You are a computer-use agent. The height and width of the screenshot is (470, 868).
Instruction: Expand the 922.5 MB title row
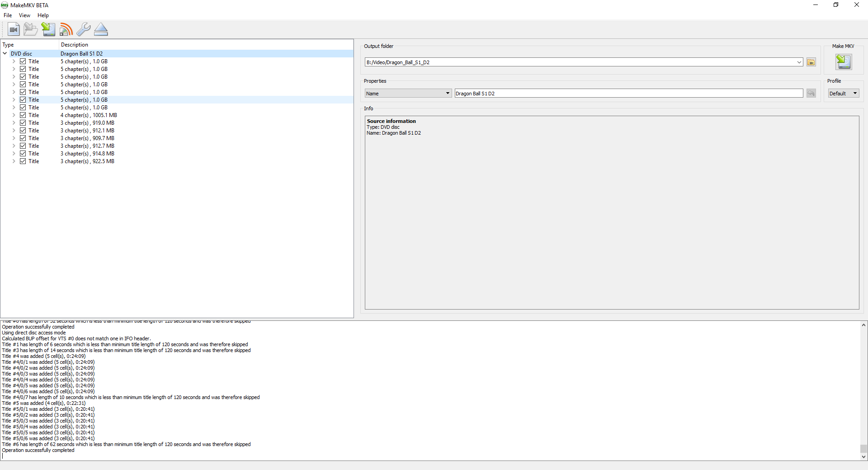coord(14,161)
